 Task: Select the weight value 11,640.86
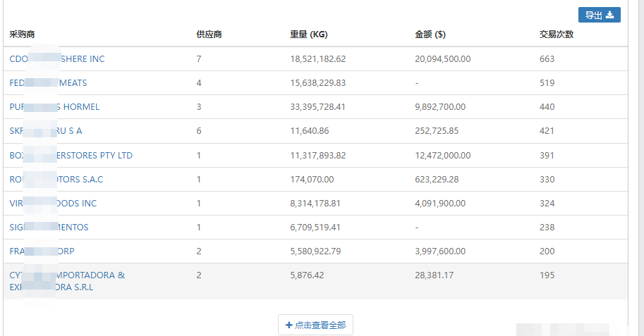[310, 131]
